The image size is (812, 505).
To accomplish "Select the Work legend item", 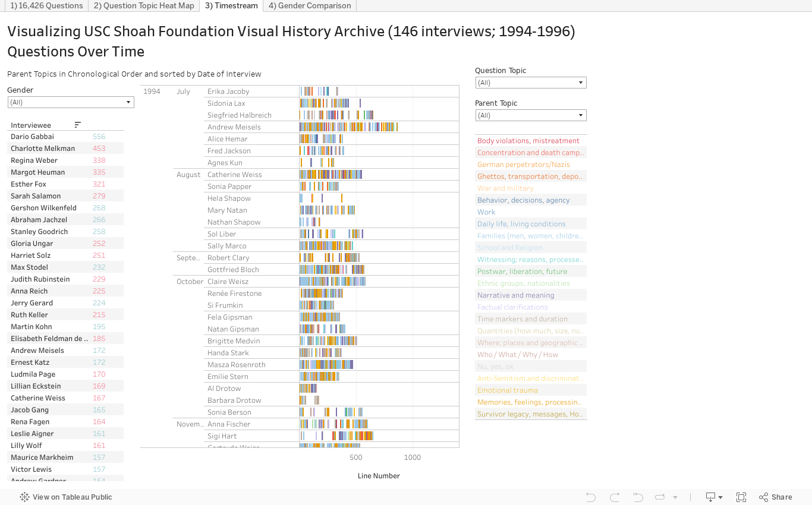I will click(x=531, y=212).
